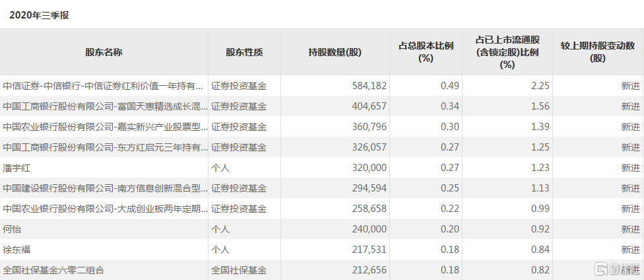644x280 pixels.
Task: Click holding amount 217,531
Action: [370, 250]
